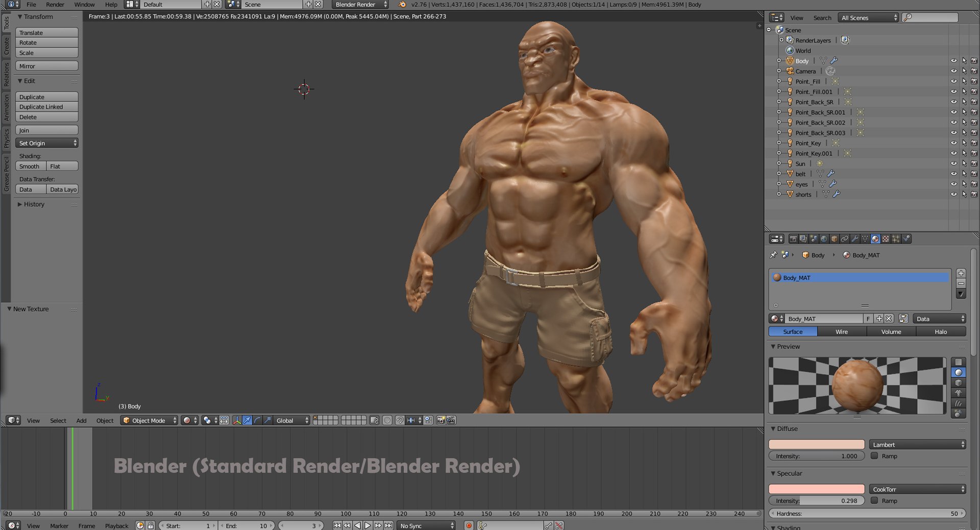This screenshot has width=980, height=530.
Task: Open the Texture properties tab (checker icon)
Action: (x=886, y=238)
